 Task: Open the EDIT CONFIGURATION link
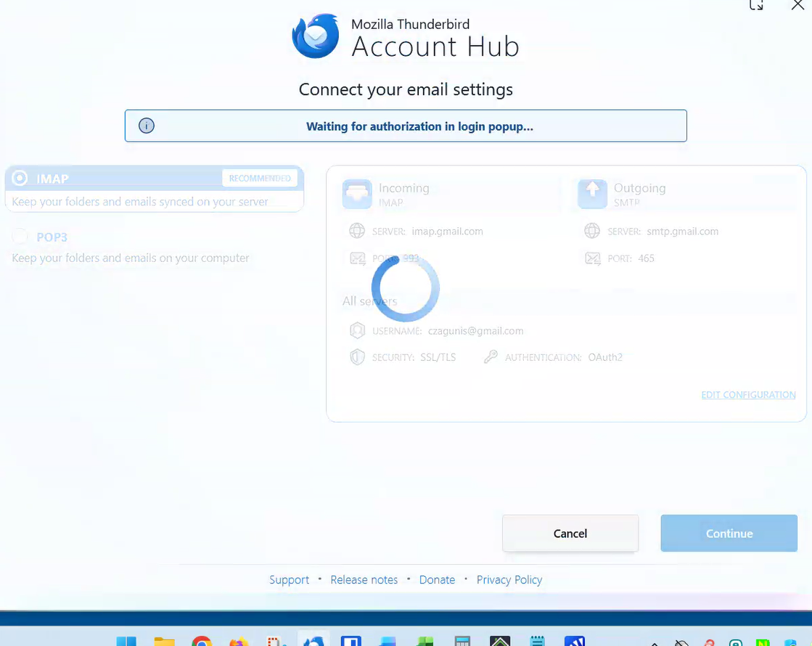tap(748, 395)
